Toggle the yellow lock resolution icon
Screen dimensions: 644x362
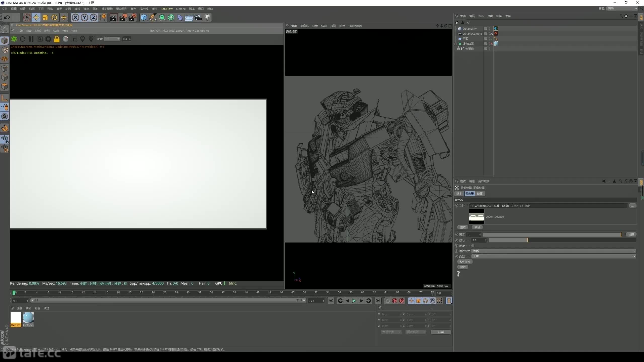(57, 39)
